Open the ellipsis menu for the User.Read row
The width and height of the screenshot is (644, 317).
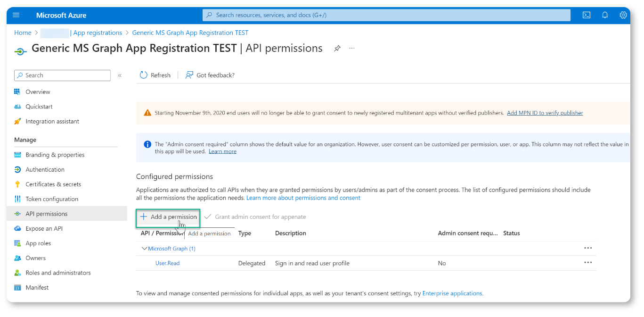(x=588, y=263)
